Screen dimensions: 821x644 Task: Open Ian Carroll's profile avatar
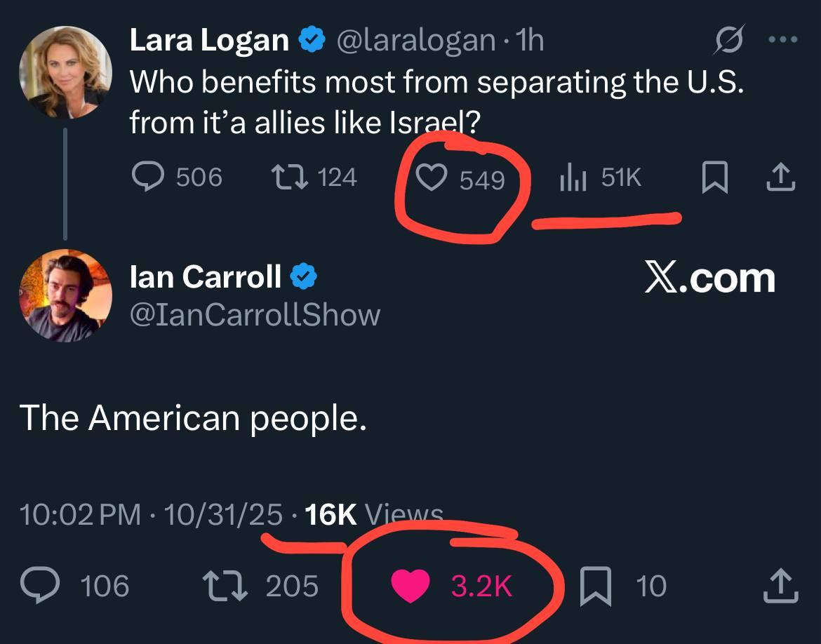(x=65, y=295)
